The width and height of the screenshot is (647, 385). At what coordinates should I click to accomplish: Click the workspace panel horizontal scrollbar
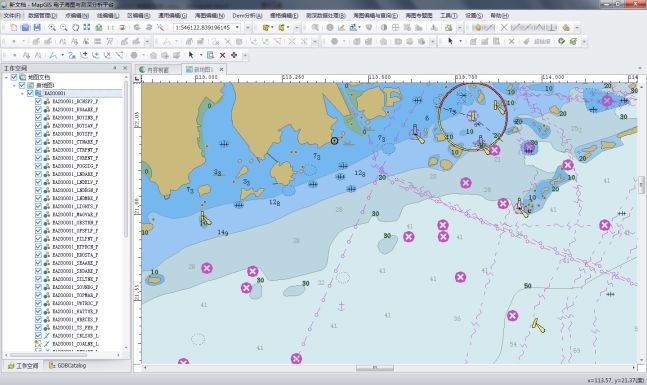(49, 355)
